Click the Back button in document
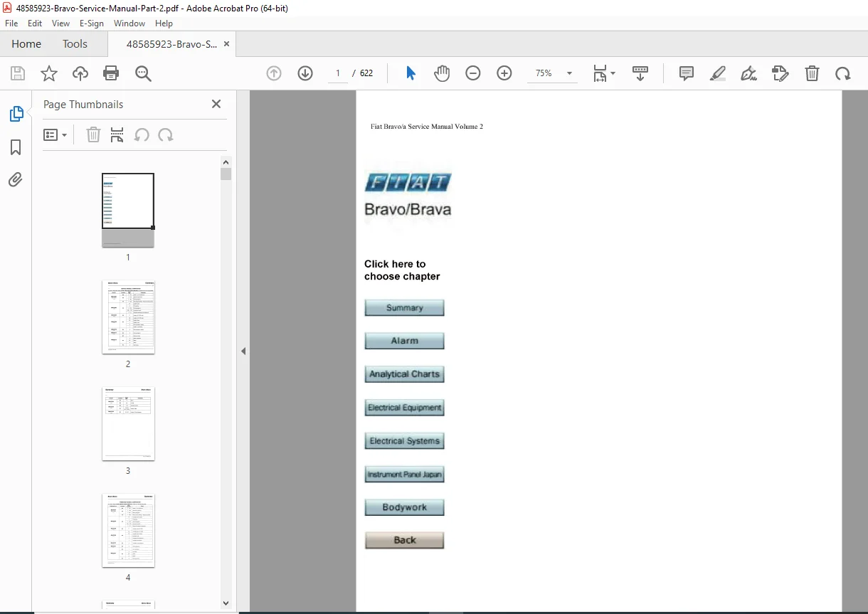 (x=404, y=540)
